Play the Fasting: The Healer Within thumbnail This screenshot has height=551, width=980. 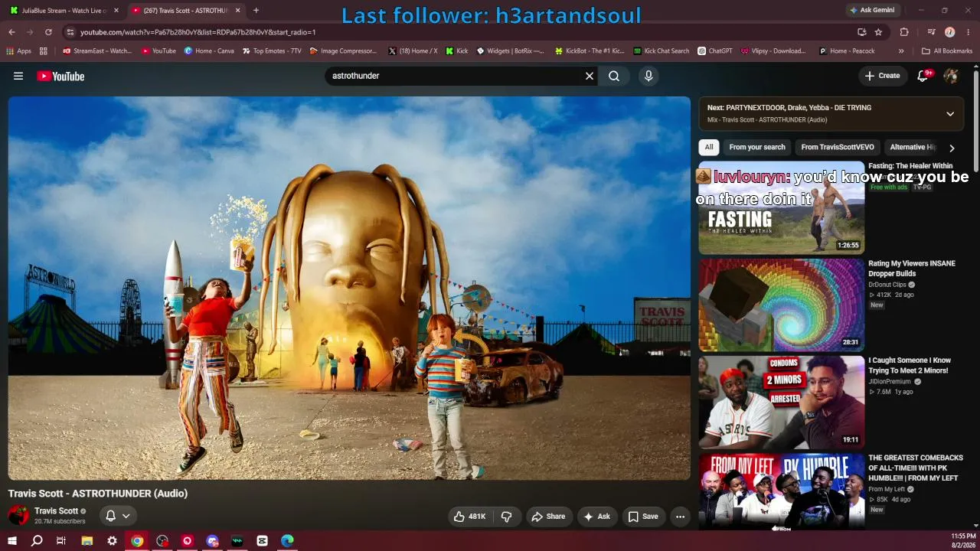(782, 207)
